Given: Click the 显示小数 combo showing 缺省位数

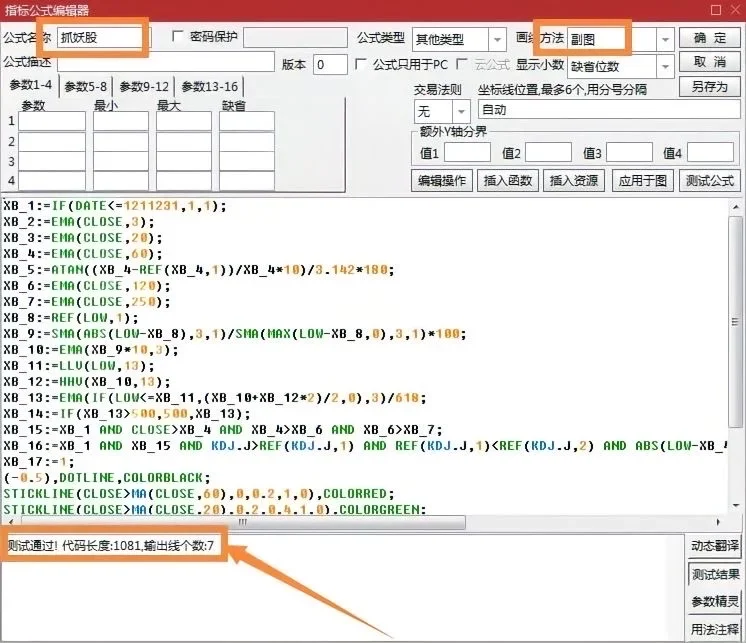Looking at the screenshot, I should [620, 67].
